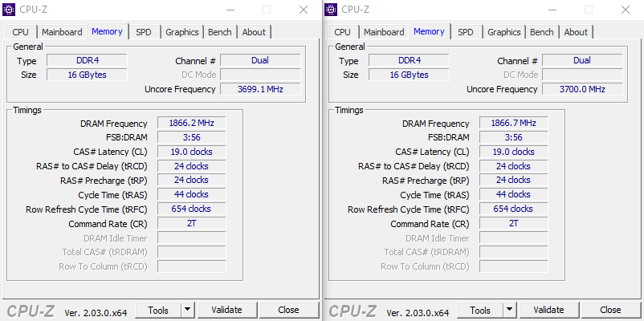Viewport: 644px width, 321px height.
Task: Open the CPU tab in right CPU-Z window
Action: 343,32
